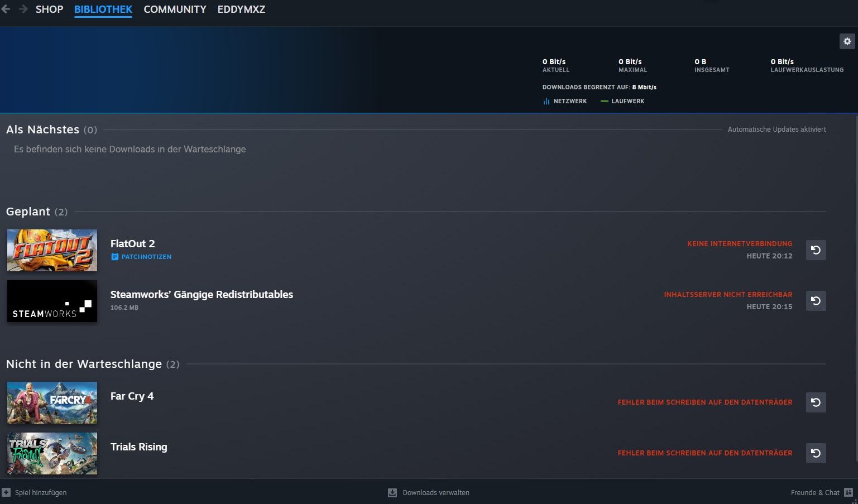Image resolution: width=858 pixels, height=504 pixels.
Task: Click Automatische Updates aktiviert text
Action: tap(776, 129)
